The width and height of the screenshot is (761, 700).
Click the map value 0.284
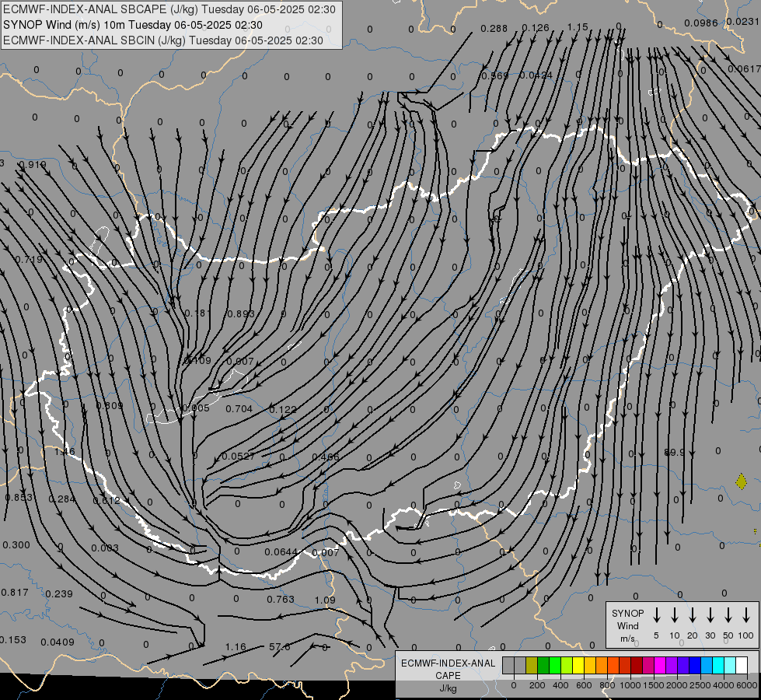tap(61, 499)
